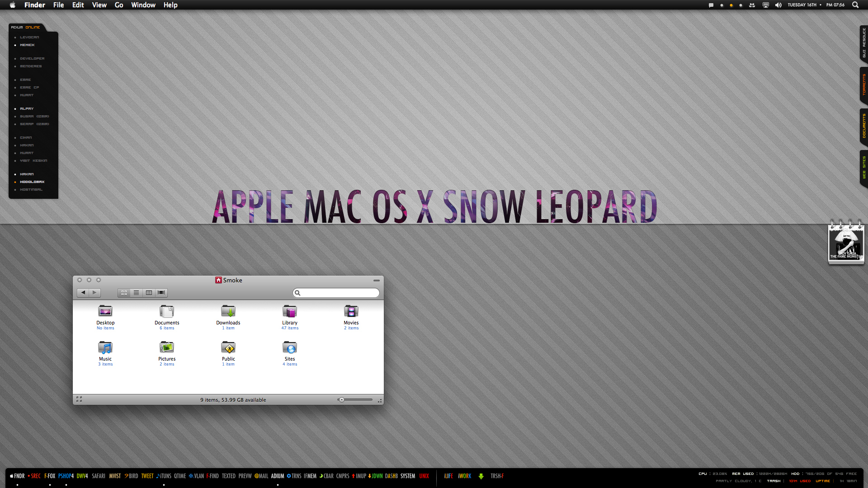The image size is (868, 488).
Task: Click the back arrow in Finder toolbar
Action: tap(83, 293)
